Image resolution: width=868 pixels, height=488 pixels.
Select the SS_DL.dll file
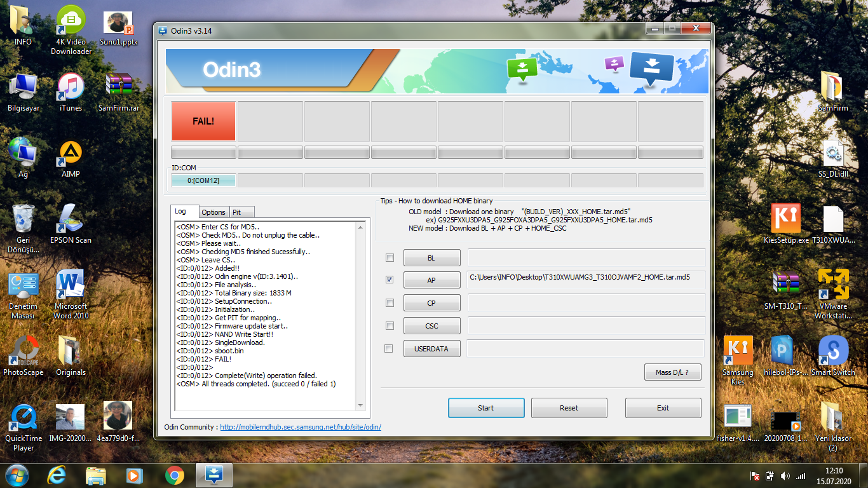833,159
